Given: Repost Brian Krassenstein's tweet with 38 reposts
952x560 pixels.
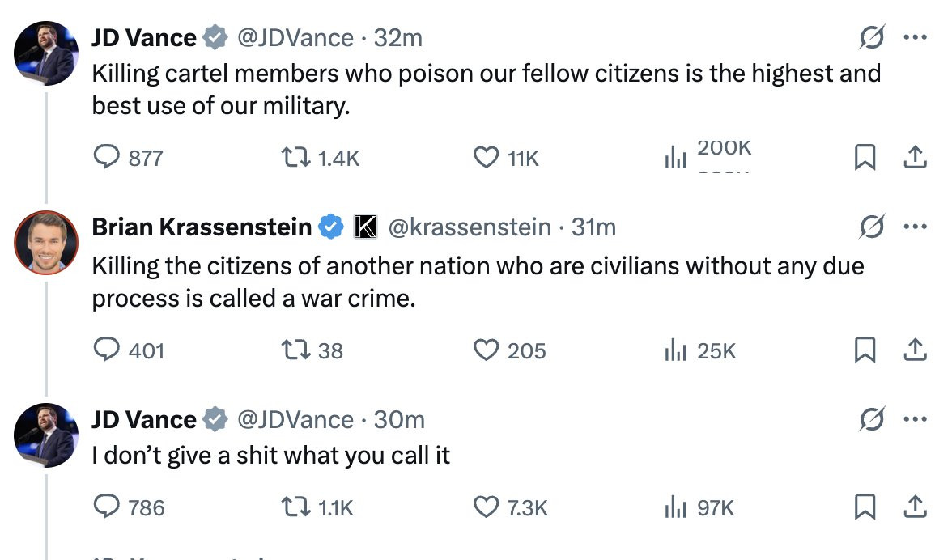Looking at the screenshot, I should point(312,350).
